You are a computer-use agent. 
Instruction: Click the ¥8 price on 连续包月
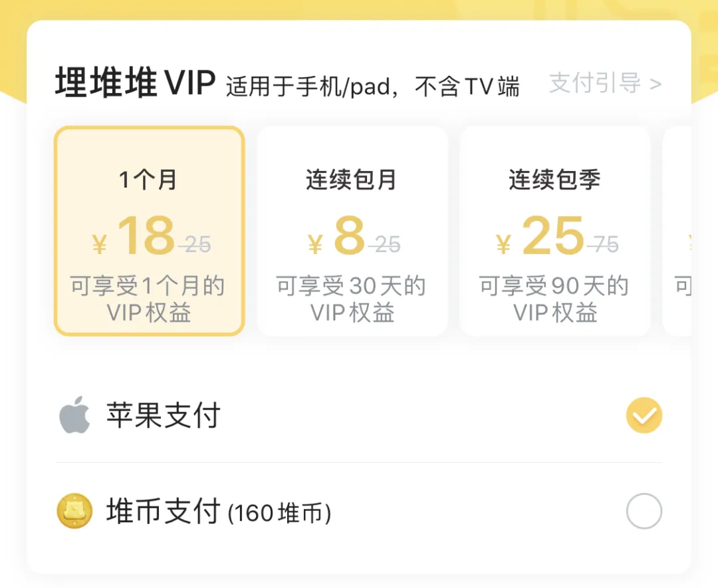pyautogui.click(x=336, y=235)
